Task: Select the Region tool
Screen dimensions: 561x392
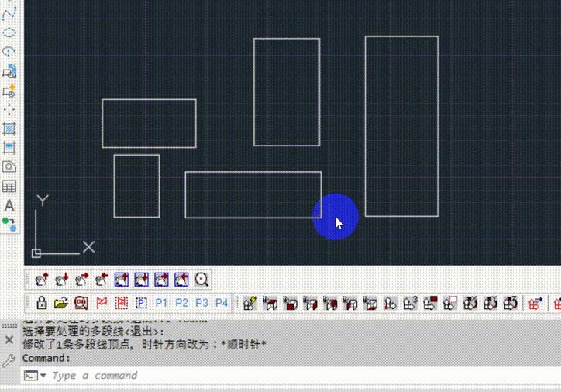Action: (9, 167)
